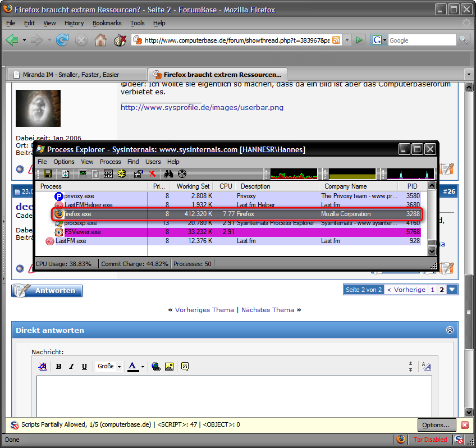The image size is (476, 448).
Task: Toggle Italic formatting in reply editor
Action: [x=72, y=367]
